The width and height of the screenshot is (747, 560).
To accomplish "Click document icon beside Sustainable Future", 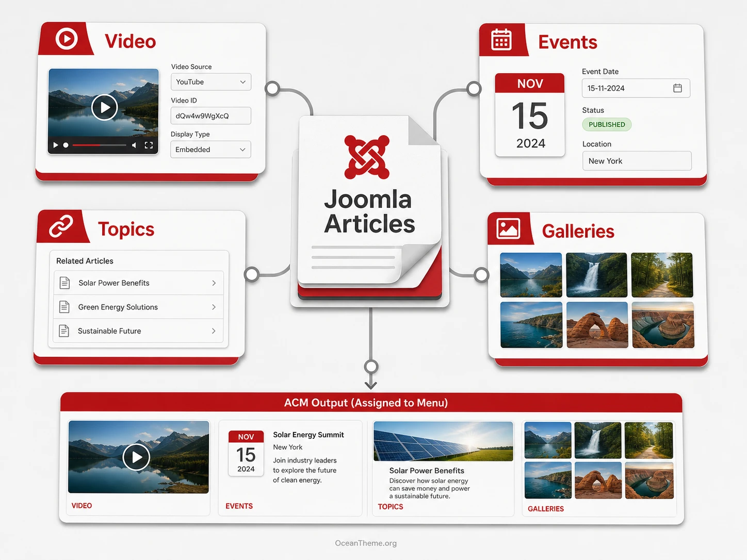I will click(x=64, y=331).
